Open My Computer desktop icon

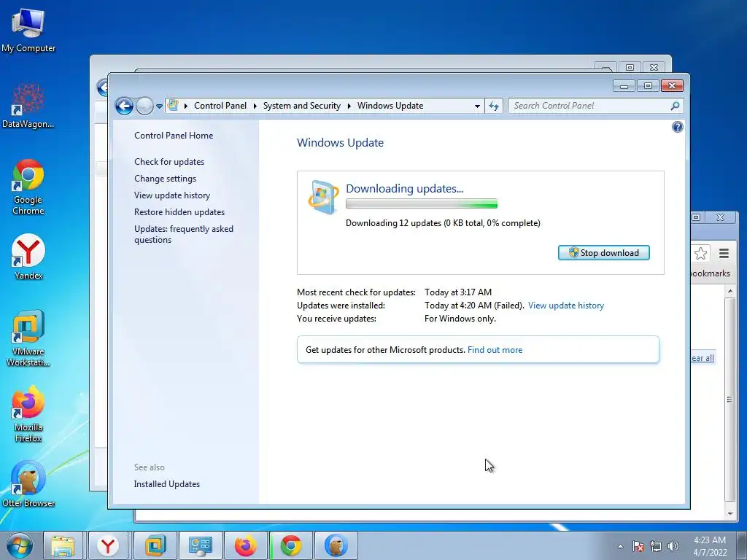coord(28,30)
